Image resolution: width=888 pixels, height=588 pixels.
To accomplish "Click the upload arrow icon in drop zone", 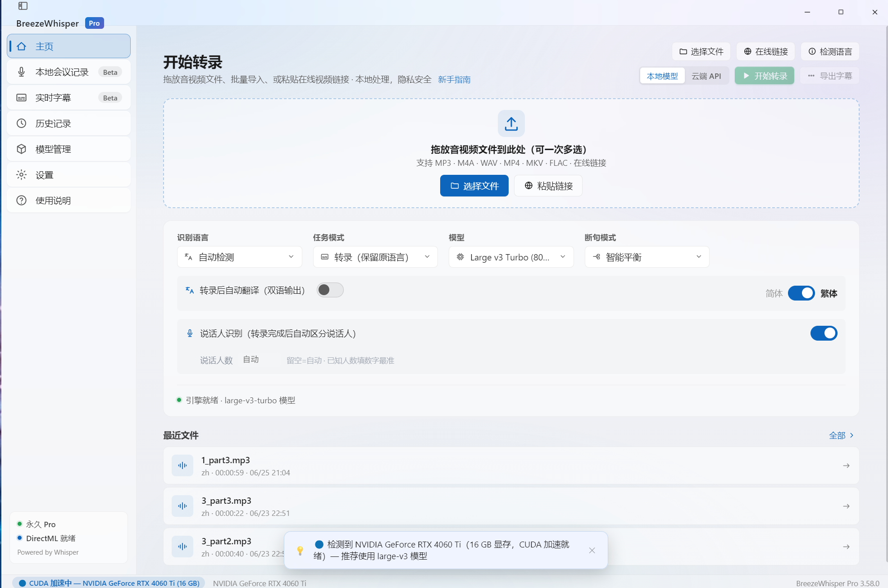I will (511, 123).
